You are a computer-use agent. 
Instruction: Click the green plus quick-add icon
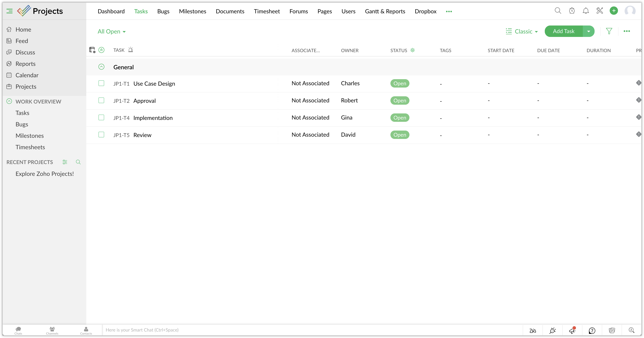point(614,11)
